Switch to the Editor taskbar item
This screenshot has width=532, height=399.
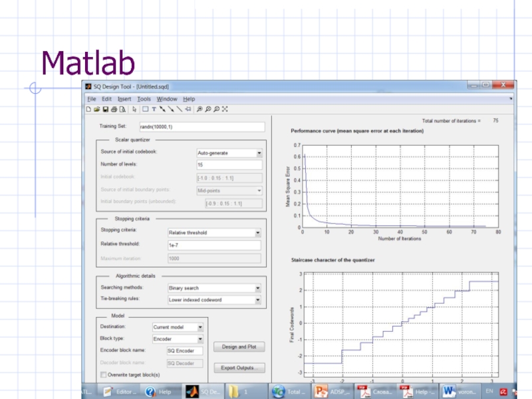120,392
